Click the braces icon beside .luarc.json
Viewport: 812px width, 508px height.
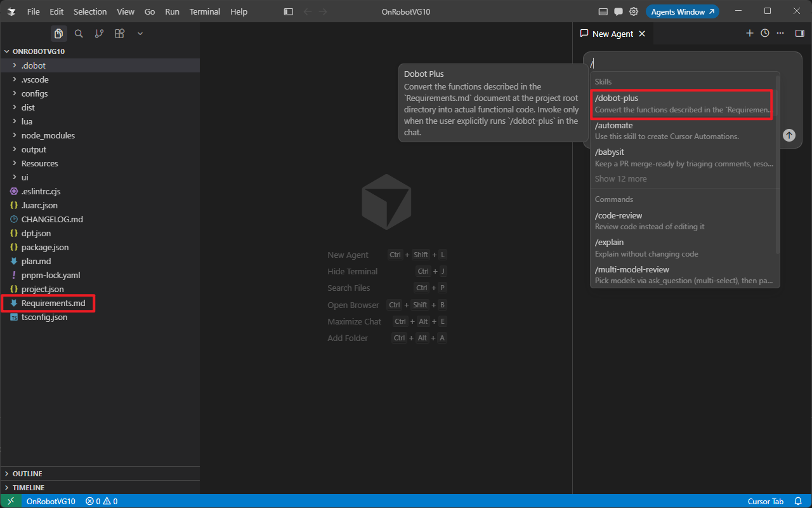[x=14, y=205]
